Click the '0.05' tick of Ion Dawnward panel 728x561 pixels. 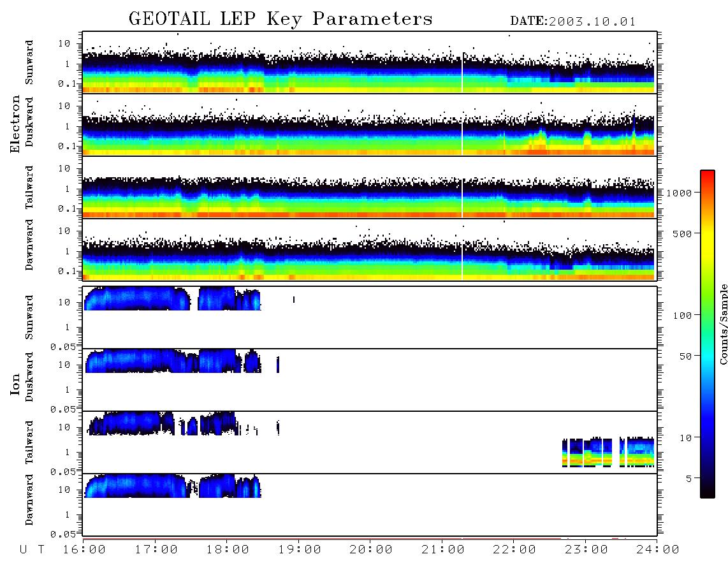[62, 534]
